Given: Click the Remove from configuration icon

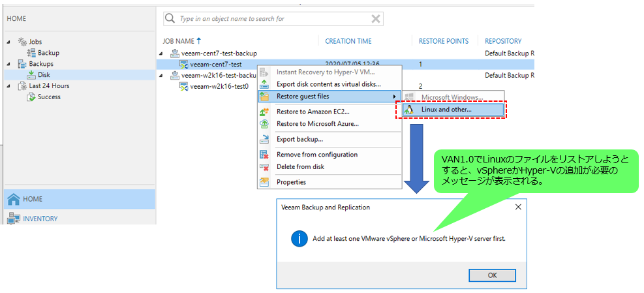Looking at the screenshot, I should click(264, 155).
